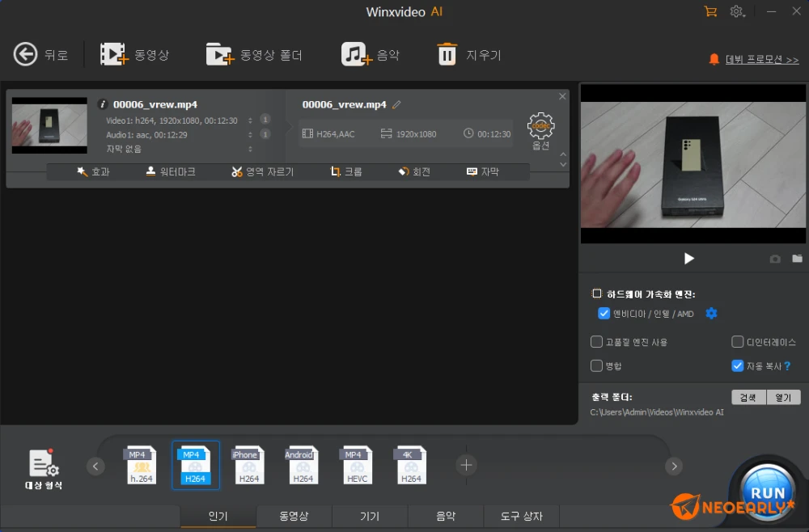The height and width of the screenshot is (532, 809).
Task: Toggle 엔비디아 / 인텔 / AMD hardware acceleration
Action: coord(604,314)
